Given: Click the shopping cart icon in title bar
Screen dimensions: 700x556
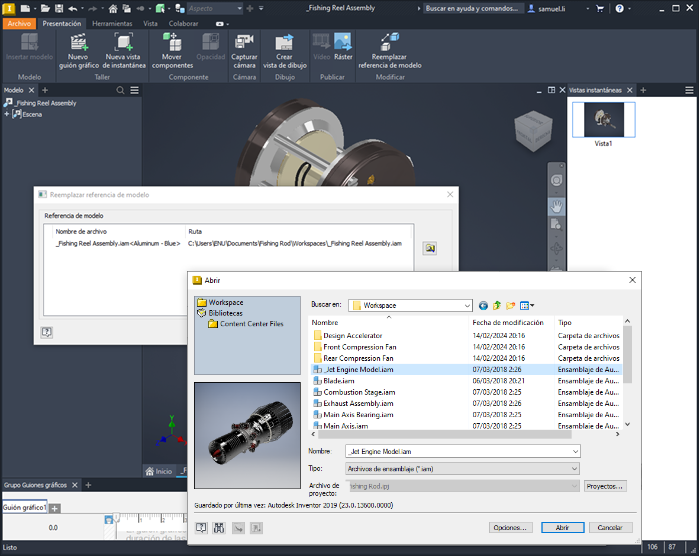Looking at the screenshot, I should coord(600,8).
